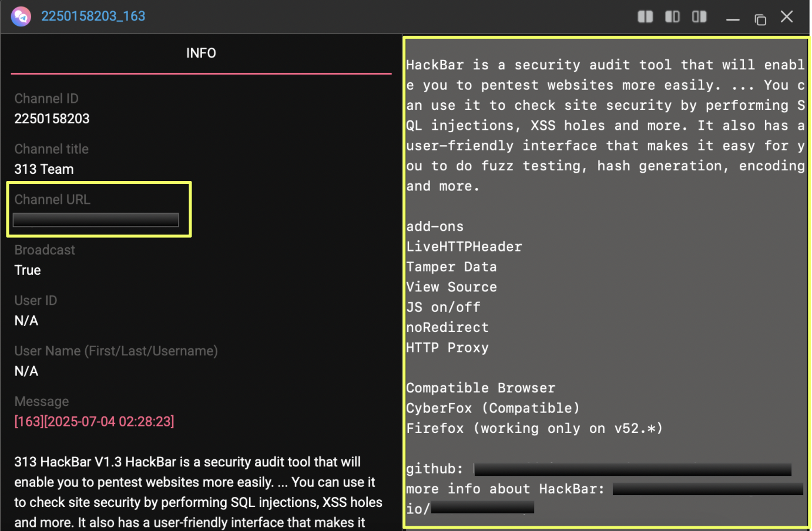Click the 'View Source' line
The height and width of the screenshot is (531, 812).
(x=452, y=287)
